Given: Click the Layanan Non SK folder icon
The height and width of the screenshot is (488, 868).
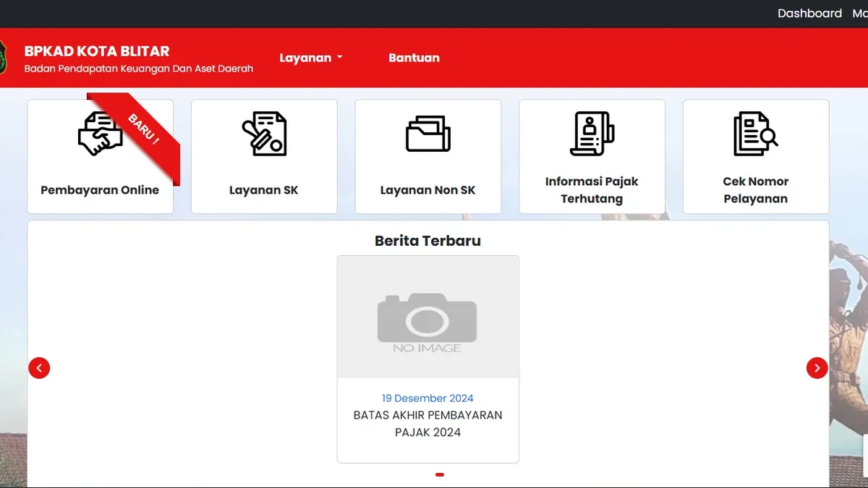Looking at the screenshot, I should tap(428, 134).
